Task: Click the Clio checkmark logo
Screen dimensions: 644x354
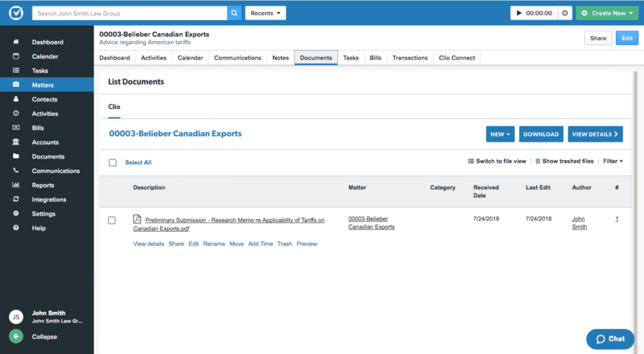Action: pyautogui.click(x=15, y=13)
